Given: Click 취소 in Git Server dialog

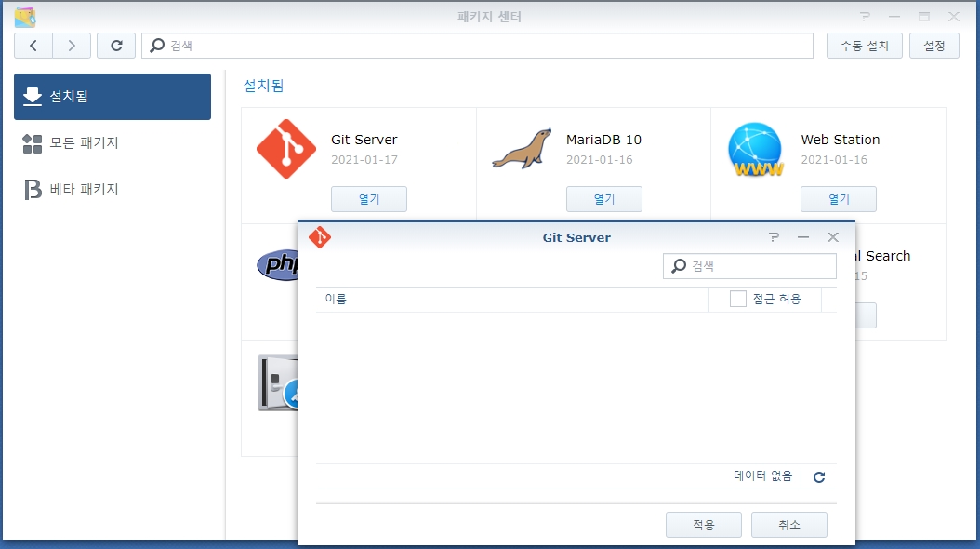Looking at the screenshot, I should 789,525.
